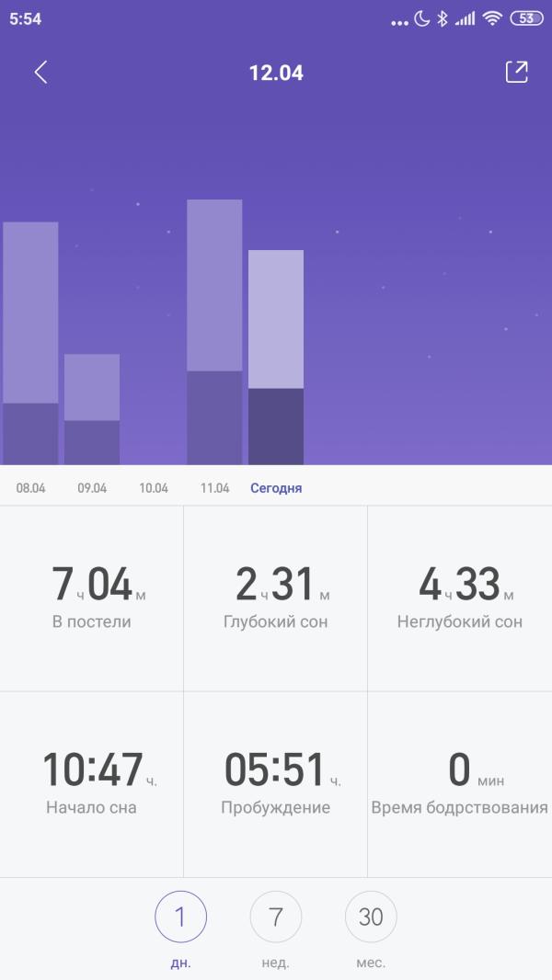Tap the do-not-disturb moon icon
Viewport: 552px width, 980px height.
point(422,18)
